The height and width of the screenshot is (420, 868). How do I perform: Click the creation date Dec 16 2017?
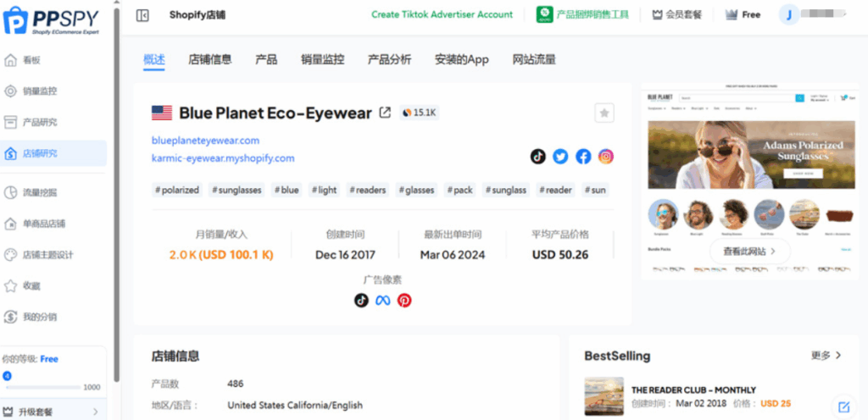tap(346, 255)
